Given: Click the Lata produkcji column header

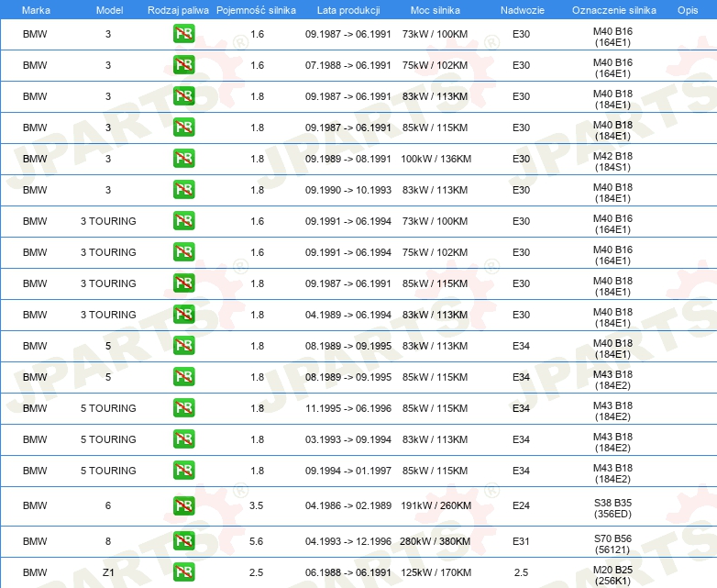Looking at the screenshot, I should click(x=348, y=10).
